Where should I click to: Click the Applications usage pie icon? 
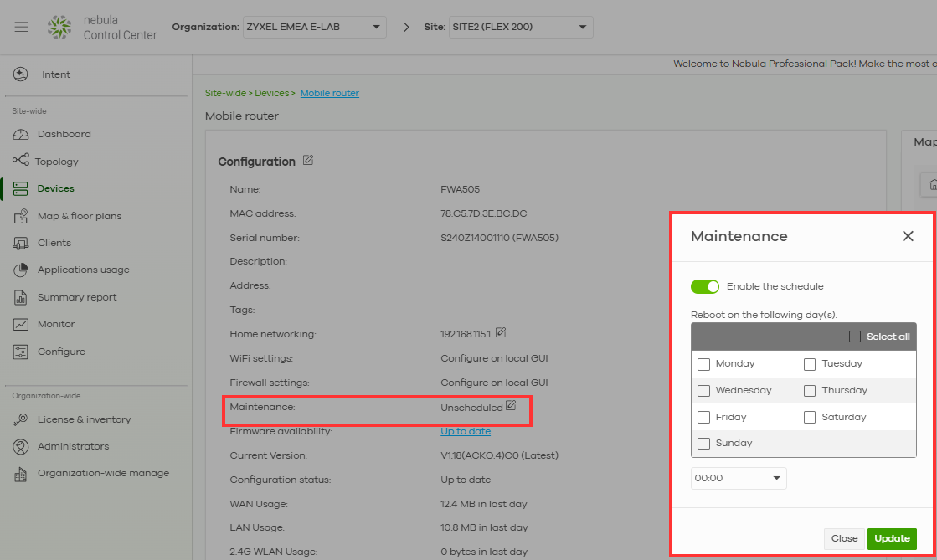pyautogui.click(x=20, y=270)
